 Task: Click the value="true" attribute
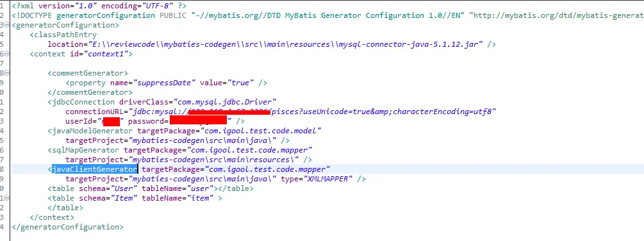pyautogui.click(x=227, y=83)
